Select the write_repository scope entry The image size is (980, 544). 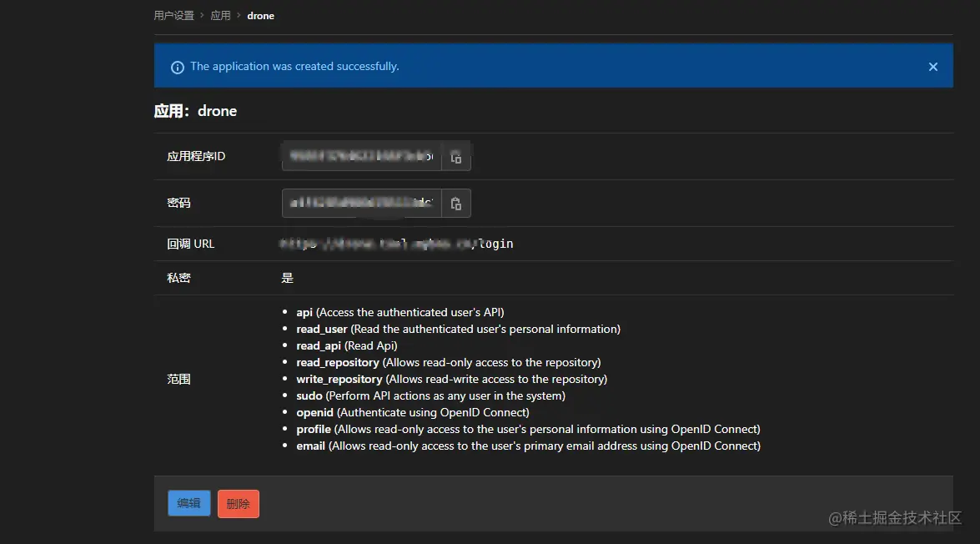[339, 379]
